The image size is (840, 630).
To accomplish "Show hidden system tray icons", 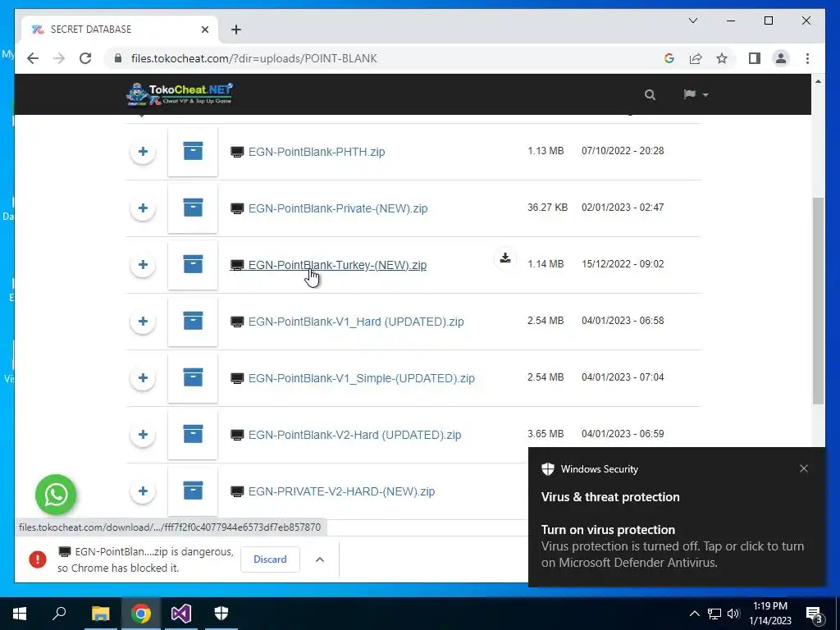I will (694, 614).
